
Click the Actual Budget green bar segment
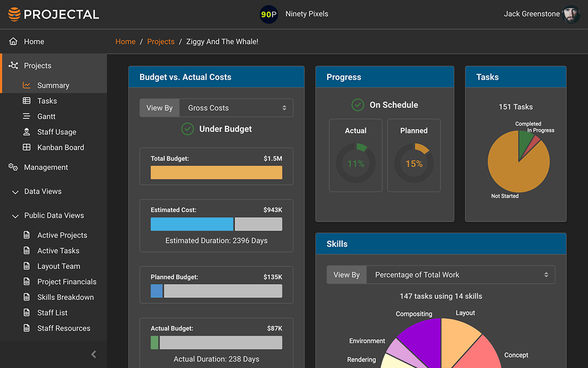point(154,342)
